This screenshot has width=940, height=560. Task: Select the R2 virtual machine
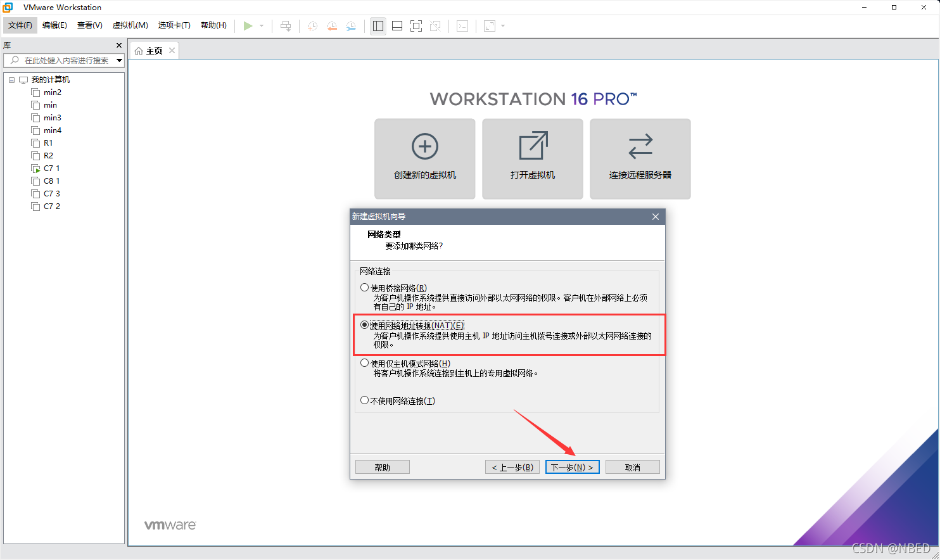(x=48, y=156)
